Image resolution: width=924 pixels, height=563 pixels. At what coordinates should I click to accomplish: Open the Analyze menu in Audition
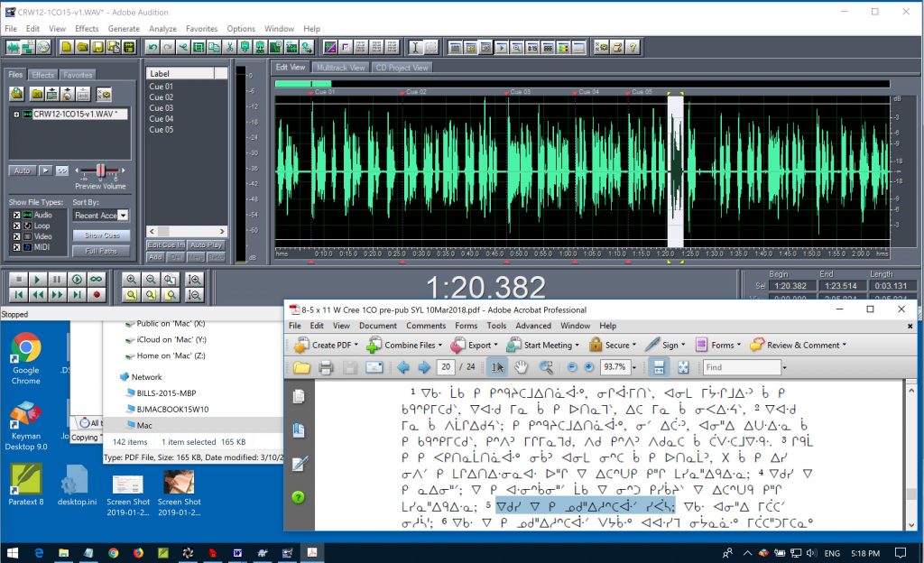click(x=162, y=28)
